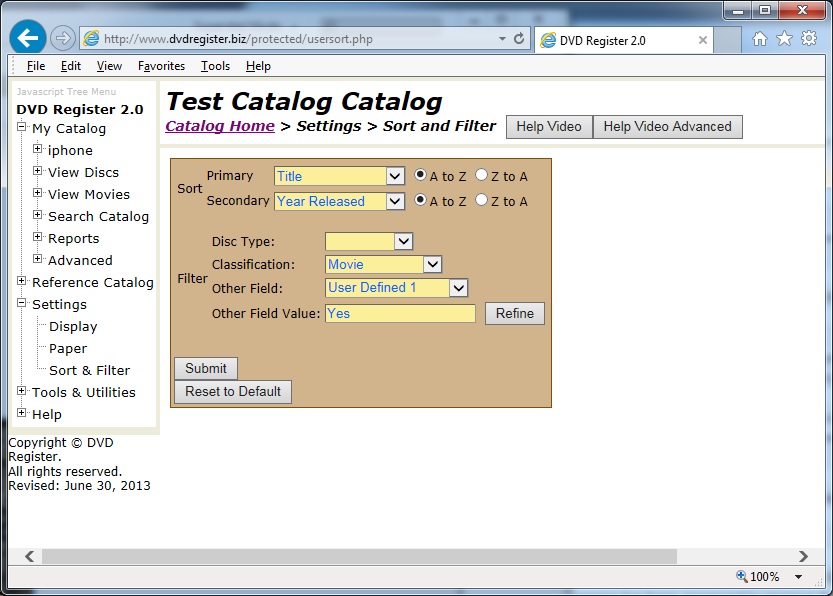Click the zoom magnifier icon in status bar
Image resolution: width=833 pixels, height=596 pixels.
[742, 576]
